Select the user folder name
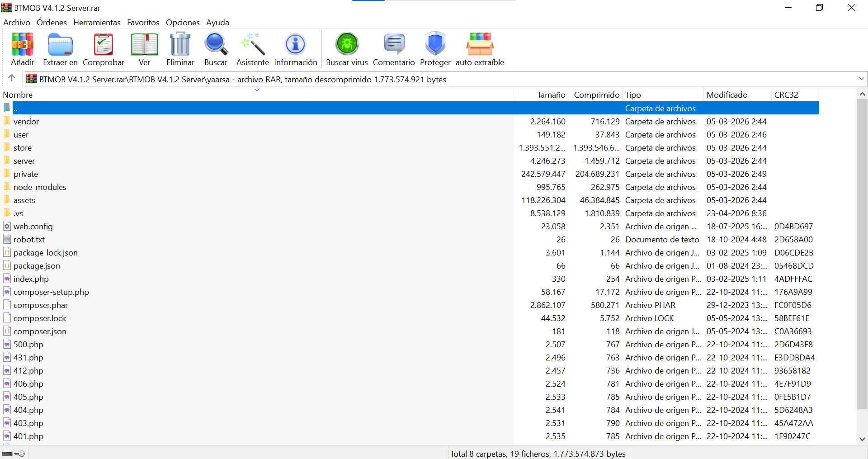868x459 pixels. pos(21,135)
